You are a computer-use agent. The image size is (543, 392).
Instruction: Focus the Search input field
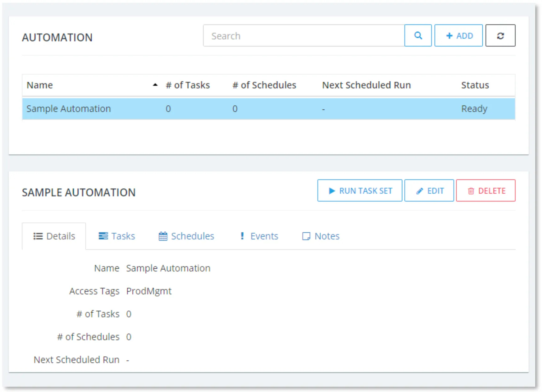[304, 36]
